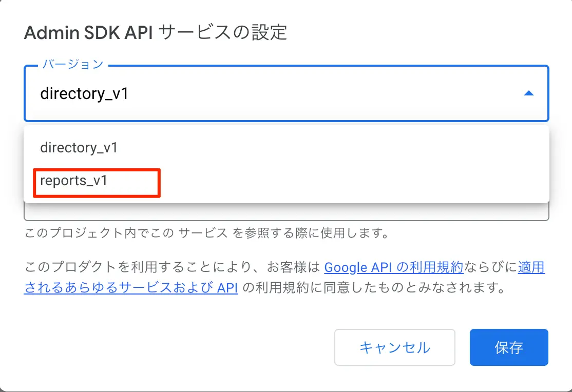The width and height of the screenshot is (572, 392).
Task: Choose reports_v1 from the open dropdown list
Action: coord(287,181)
